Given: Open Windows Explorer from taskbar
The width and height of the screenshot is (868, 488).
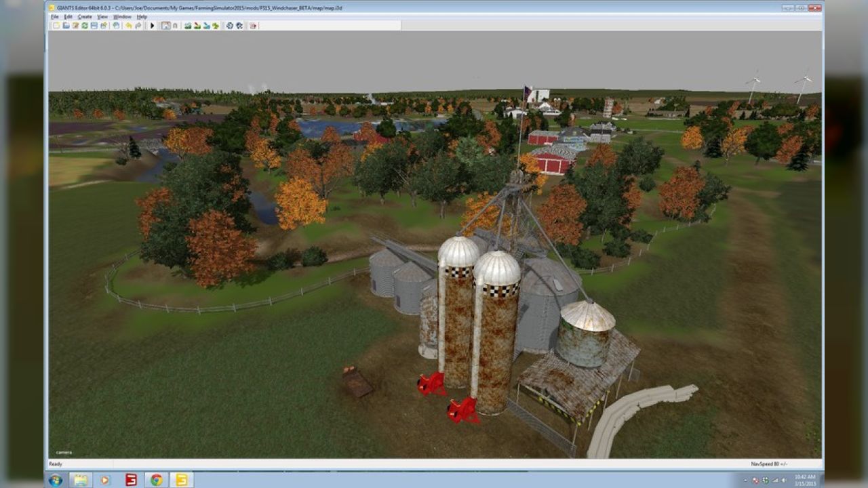Looking at the screenshot, I should point(81,480).
